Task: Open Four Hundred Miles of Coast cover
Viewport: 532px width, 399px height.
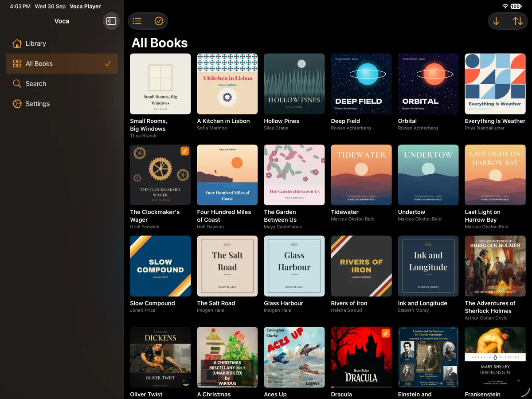Action: 227,175
